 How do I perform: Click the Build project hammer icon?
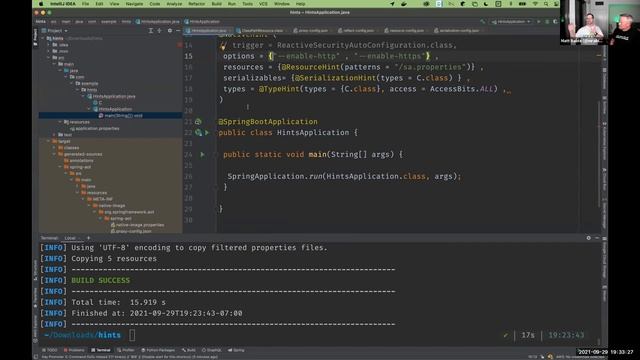click(x=483, y=22)
